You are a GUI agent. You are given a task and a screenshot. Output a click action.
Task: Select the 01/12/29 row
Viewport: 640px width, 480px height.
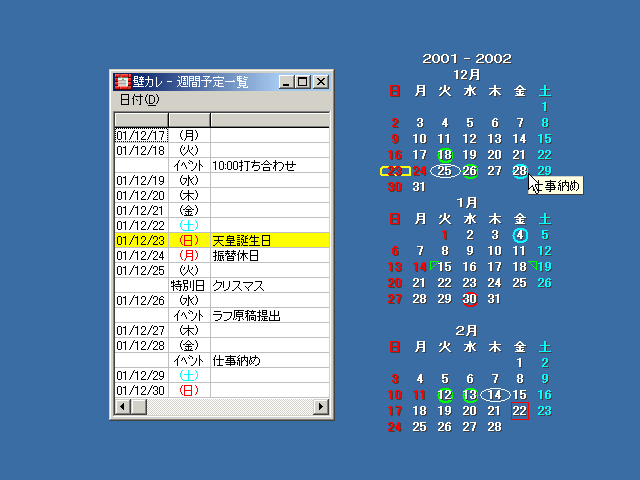click(x=222, y=376)
